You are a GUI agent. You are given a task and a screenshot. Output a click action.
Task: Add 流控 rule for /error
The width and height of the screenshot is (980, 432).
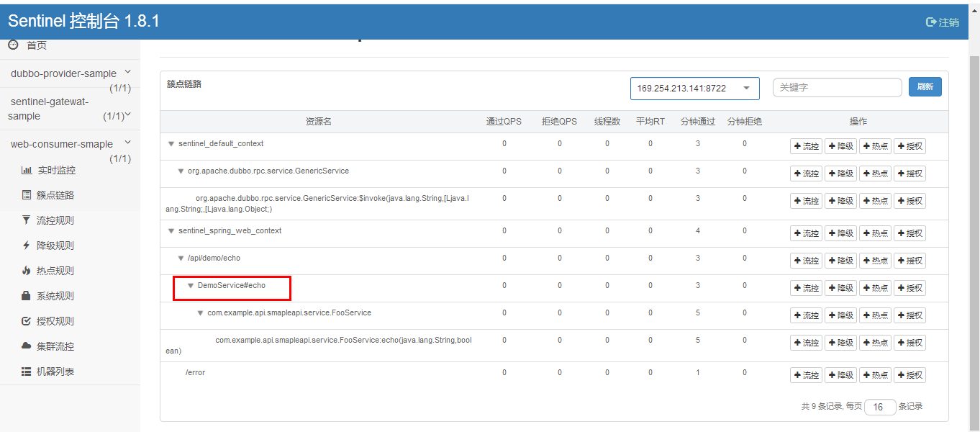(806, 375)
